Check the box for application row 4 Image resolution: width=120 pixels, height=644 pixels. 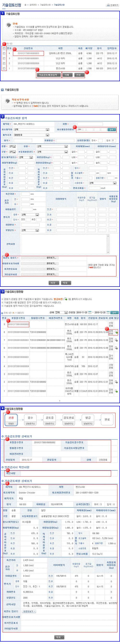click(x=4, y=53)
